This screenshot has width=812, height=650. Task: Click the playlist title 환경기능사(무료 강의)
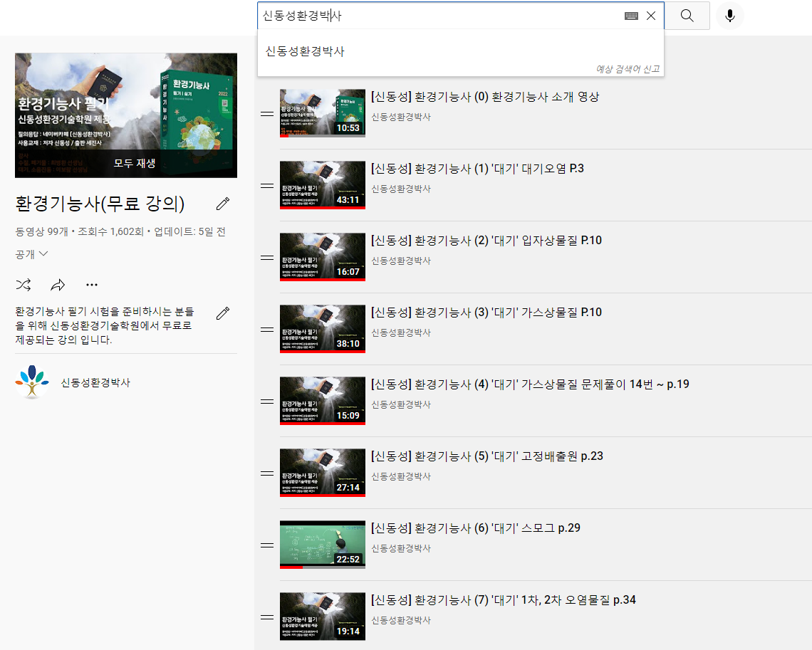pyautogui.click(x=100, y=204)
